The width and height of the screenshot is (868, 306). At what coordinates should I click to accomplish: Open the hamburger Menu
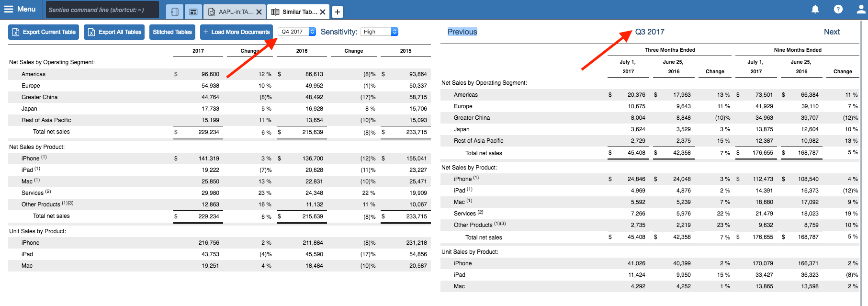(x=20, y=9)
